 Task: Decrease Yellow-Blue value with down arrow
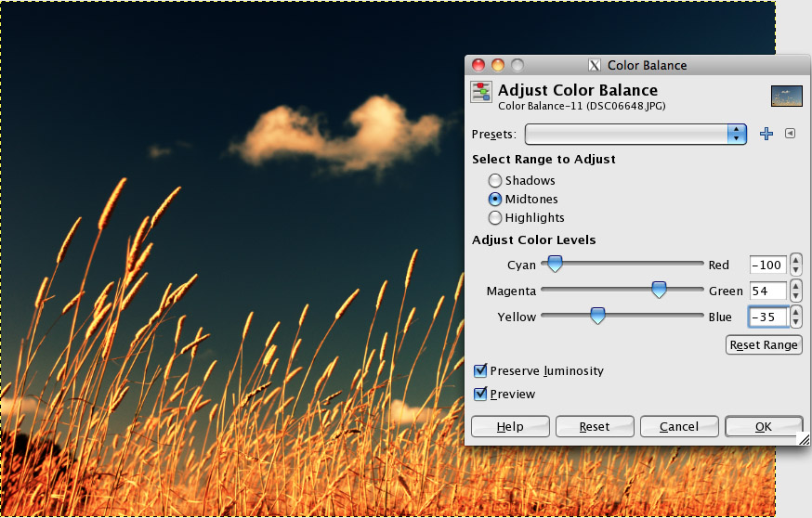[x=796, y=322]
